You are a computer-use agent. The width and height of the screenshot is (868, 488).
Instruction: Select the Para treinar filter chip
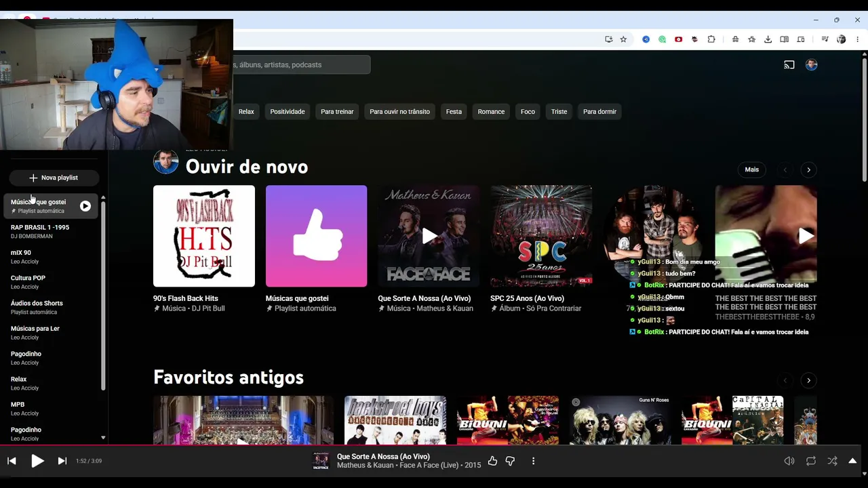point(337,112)
